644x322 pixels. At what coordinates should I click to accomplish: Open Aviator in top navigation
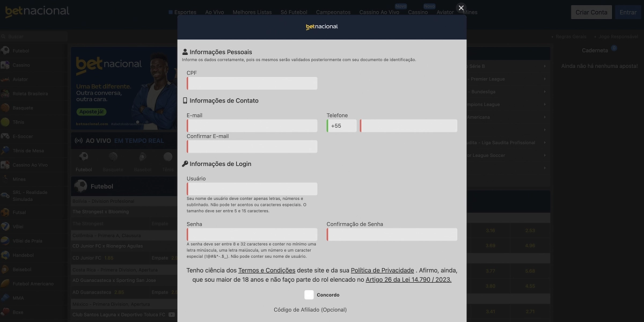(445, 12)
